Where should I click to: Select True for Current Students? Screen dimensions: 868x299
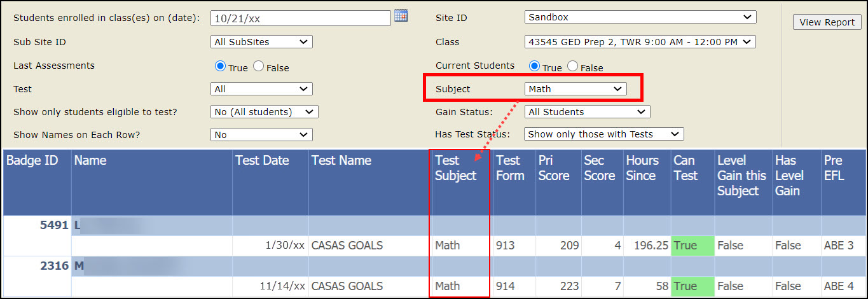pos(535,66)
